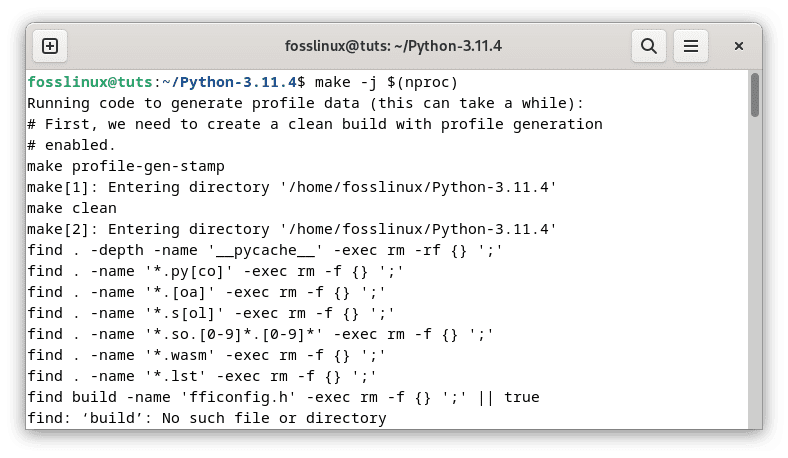Click the error line 'No such file or directory'

tap(207, 418)
